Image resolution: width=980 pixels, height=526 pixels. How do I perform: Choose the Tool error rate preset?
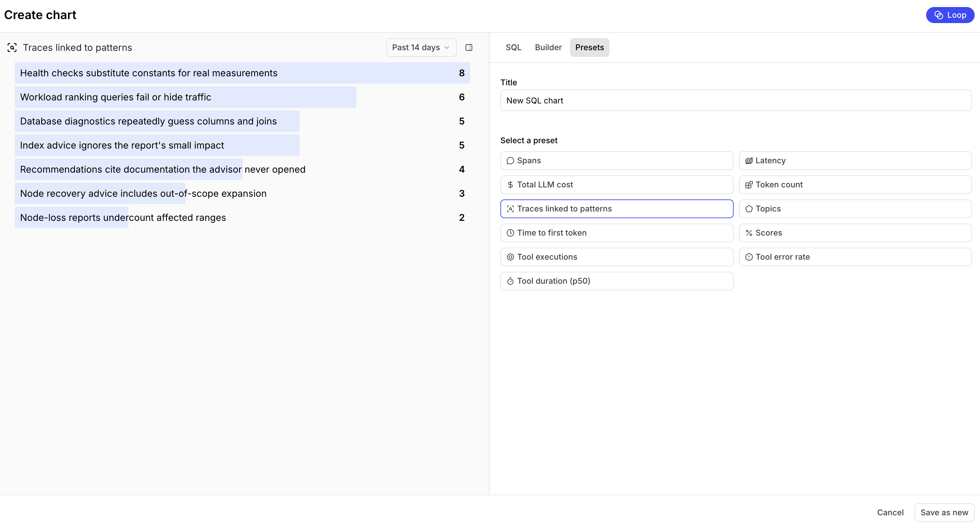click(855, 257)
